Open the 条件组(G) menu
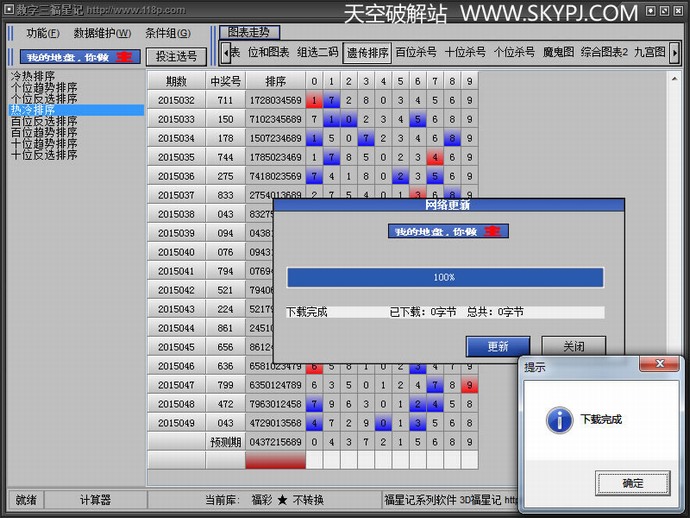This screenshot has width=690, height=518. [168, 33]
